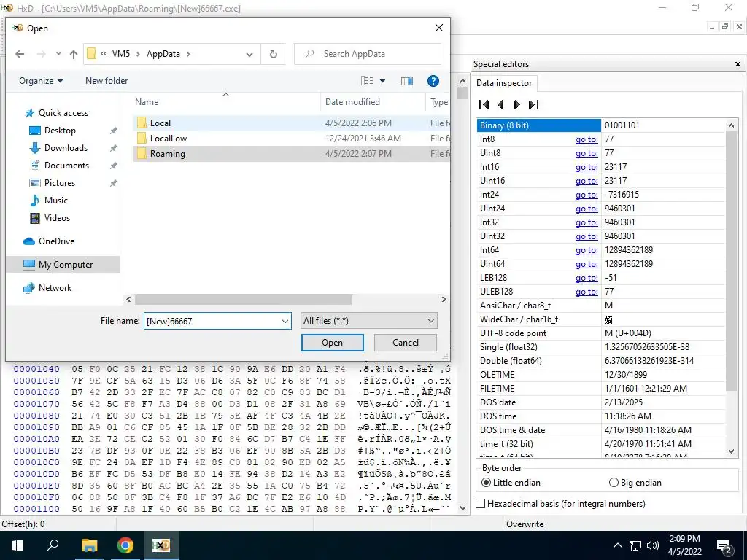This screenshot has width=747, height=560.
Task: Change the view layout icon
Action: click(x=367, y=81)
